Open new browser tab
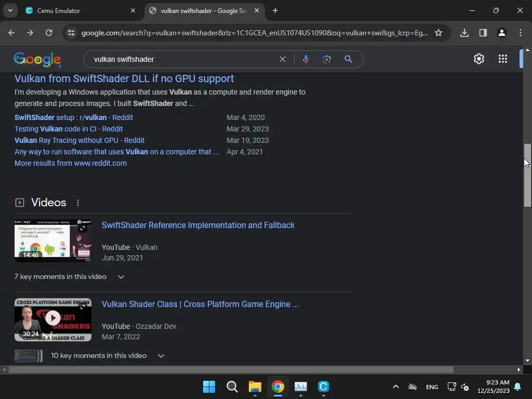Viewport: 532px width, 399px height. pos(275,11)
